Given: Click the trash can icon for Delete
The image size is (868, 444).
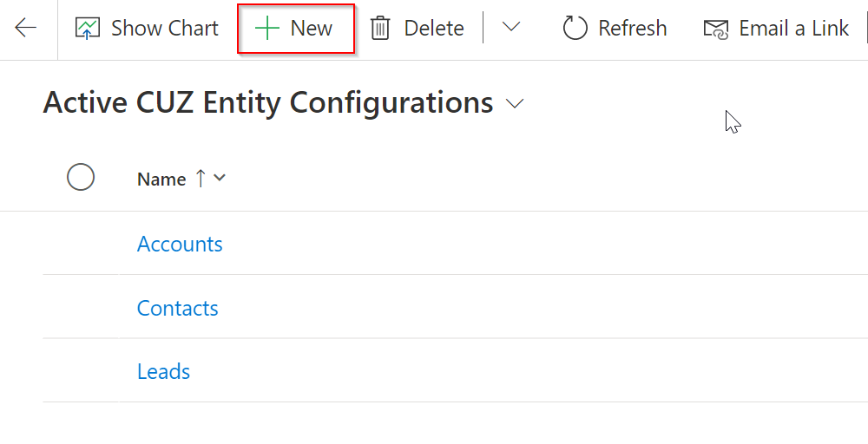Looking at the screenshot, I should click(380, 29).
